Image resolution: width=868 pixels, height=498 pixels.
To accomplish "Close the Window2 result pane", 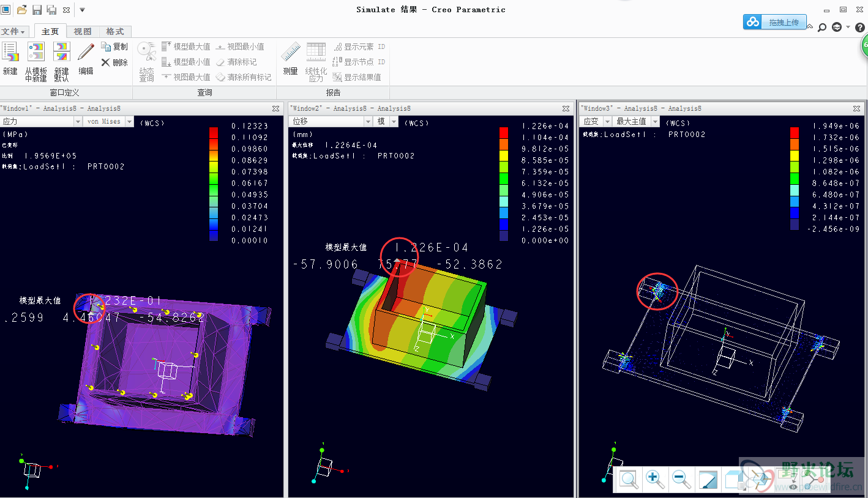I will tap(567, 108).
